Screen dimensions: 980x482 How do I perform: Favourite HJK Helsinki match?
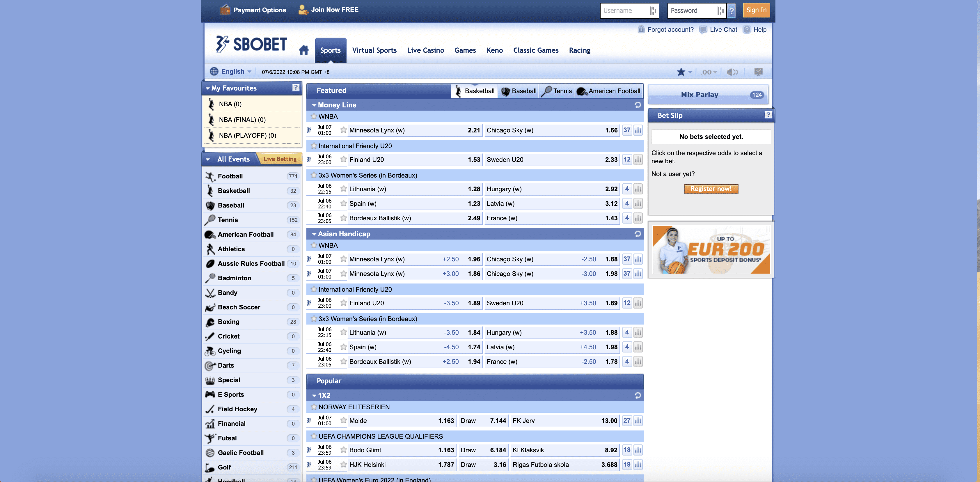tap(344, 465)
